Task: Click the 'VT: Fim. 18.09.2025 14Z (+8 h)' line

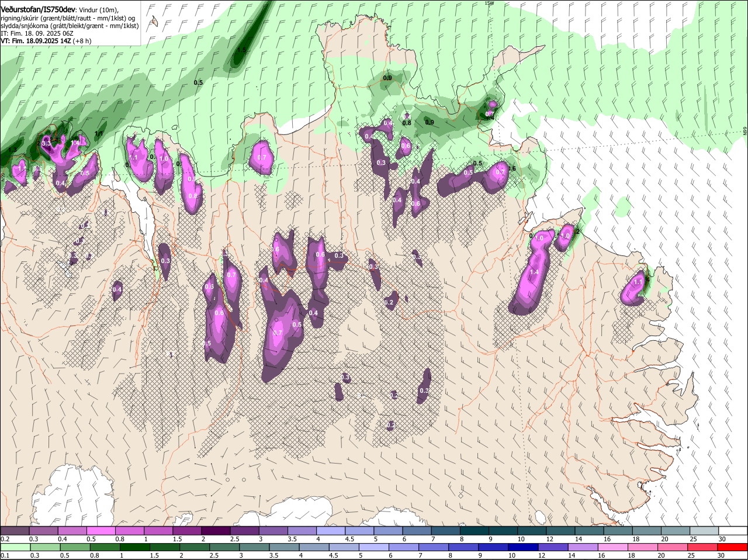Action: [x=46, y=41]
